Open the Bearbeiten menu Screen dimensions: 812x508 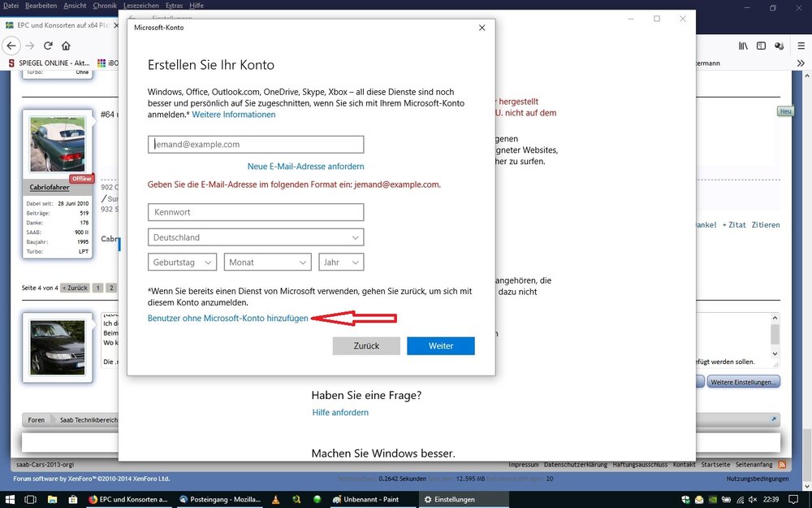point(41,5)
